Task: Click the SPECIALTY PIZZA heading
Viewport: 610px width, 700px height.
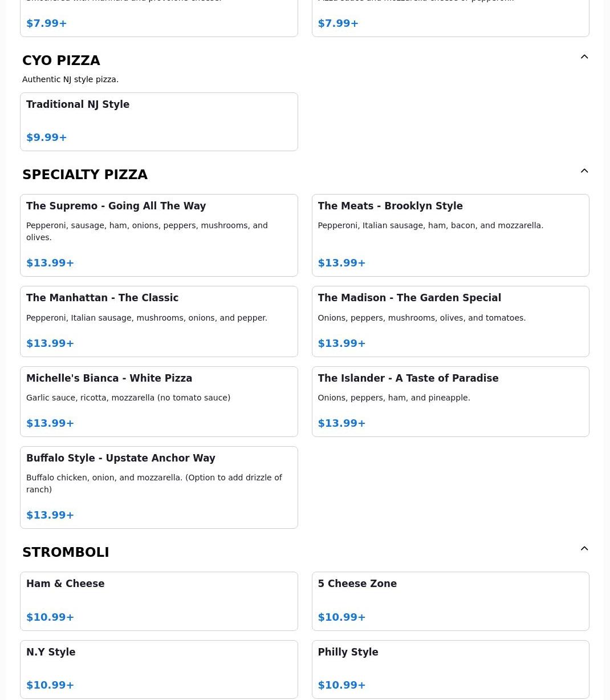Action: [85, 175]
